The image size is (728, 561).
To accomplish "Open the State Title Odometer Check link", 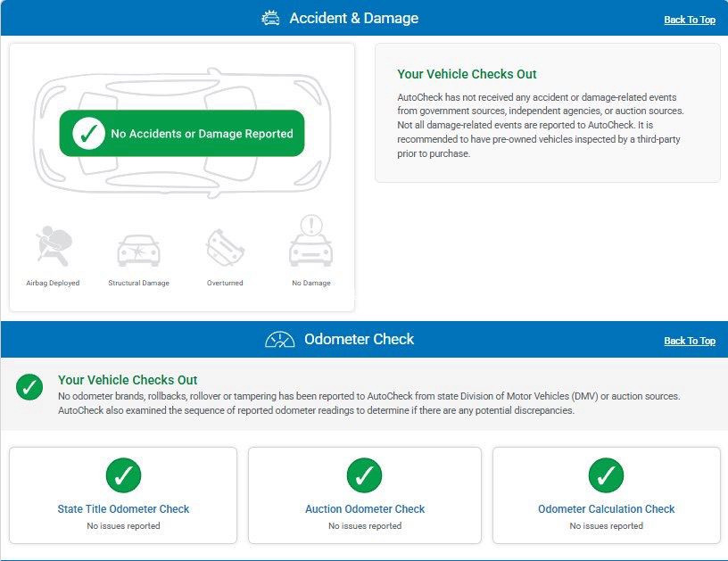I will point(123,509).
